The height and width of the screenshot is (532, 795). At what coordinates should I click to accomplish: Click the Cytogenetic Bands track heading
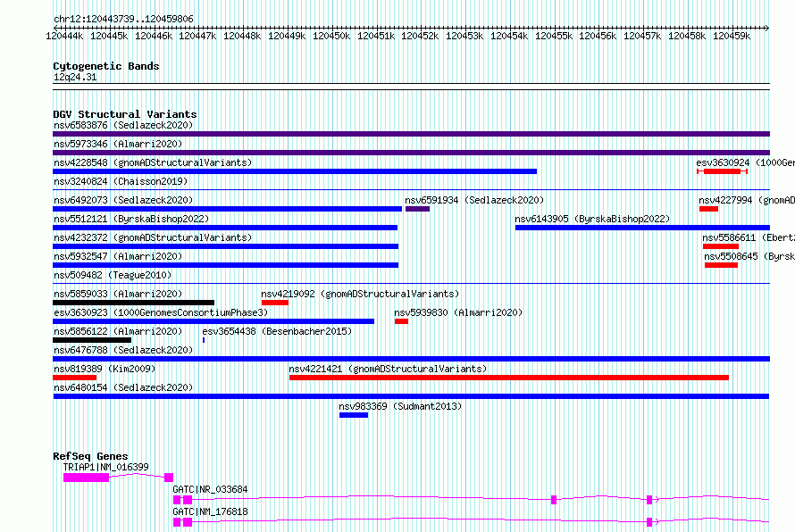tap(106, 66)
